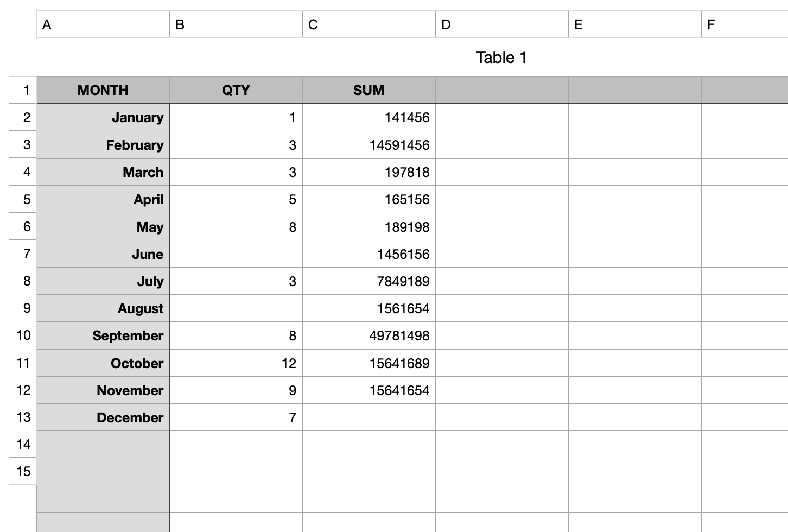Select the QTY header cell

click(236, 90)
